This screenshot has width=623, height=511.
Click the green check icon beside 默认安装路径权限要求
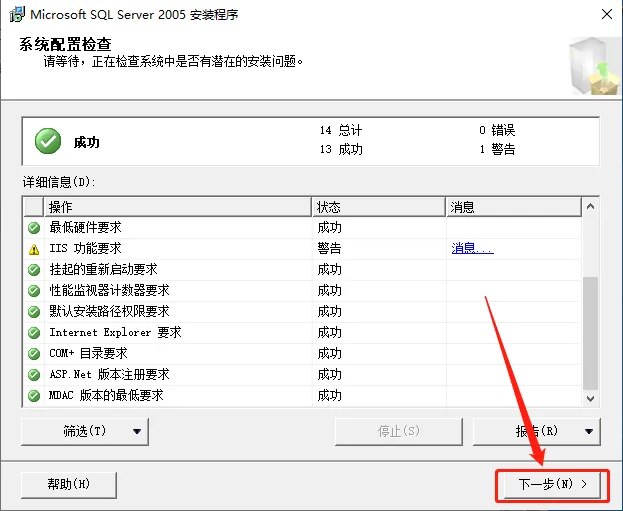34,312
